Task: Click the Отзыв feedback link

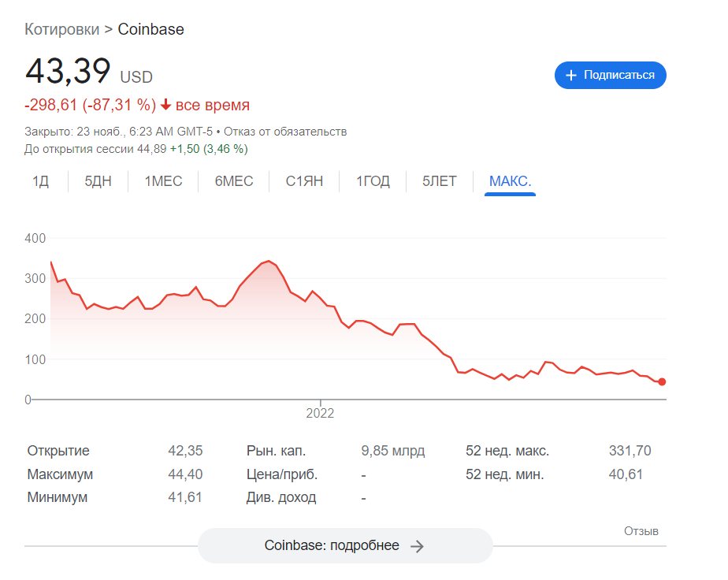Action: point(641,530)
